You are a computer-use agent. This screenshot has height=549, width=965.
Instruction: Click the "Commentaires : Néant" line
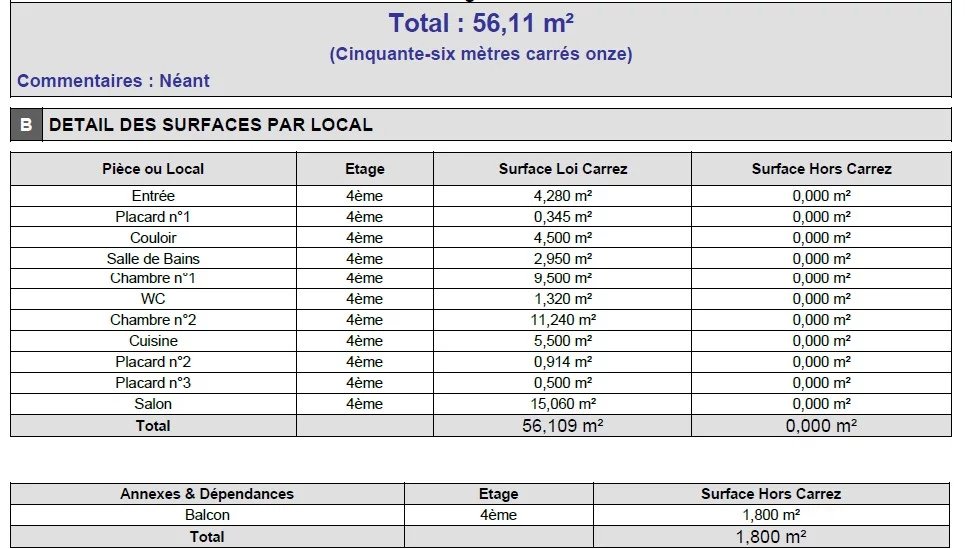pyautogui.click(x=113, y=81)
